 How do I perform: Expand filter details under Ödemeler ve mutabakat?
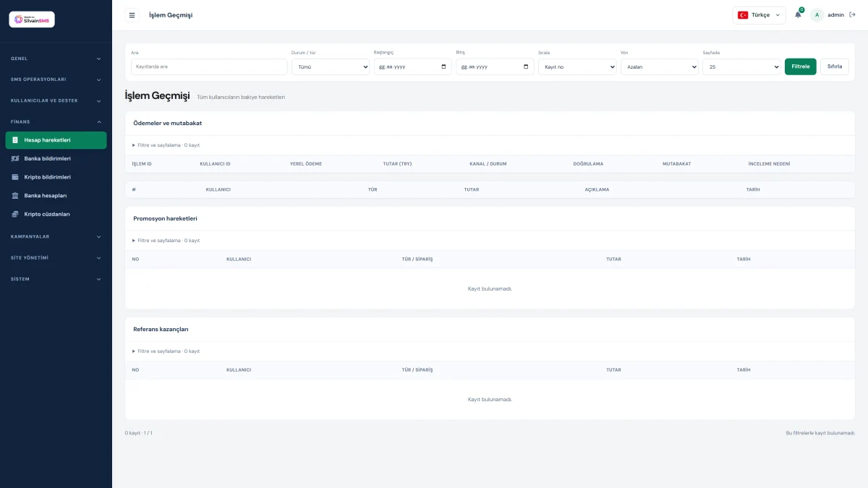tap(166, 145)
